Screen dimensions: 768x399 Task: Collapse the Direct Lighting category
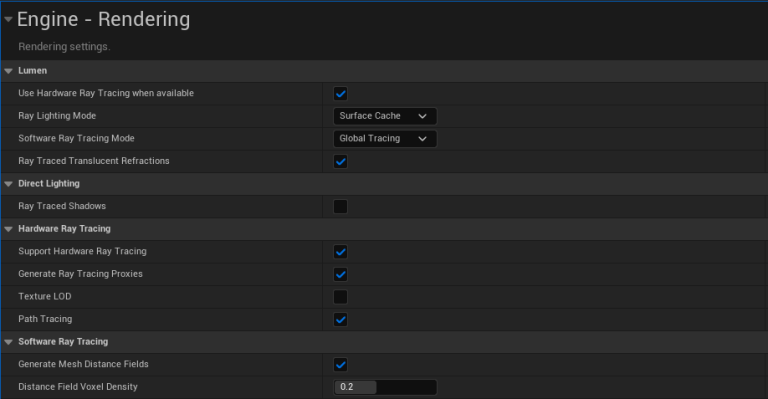tap(8, 184)
